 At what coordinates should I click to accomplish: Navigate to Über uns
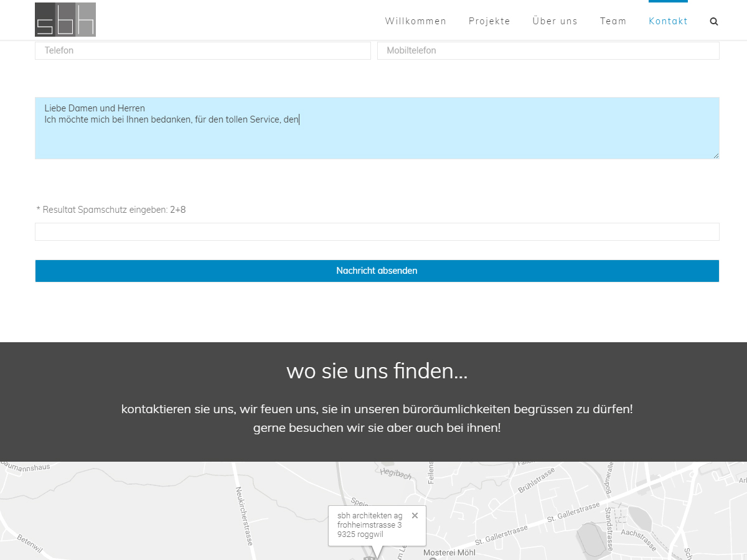(x=555, y=21)
